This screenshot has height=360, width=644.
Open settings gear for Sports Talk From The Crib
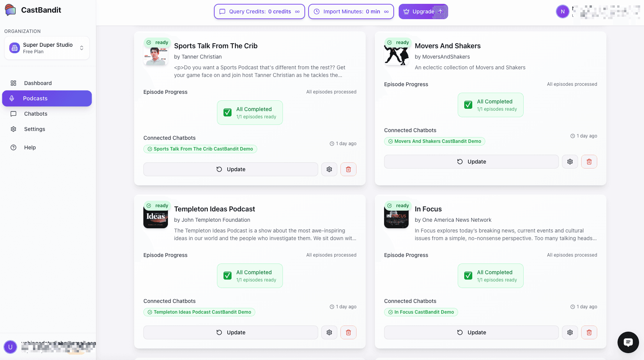(x=329, y=169)
